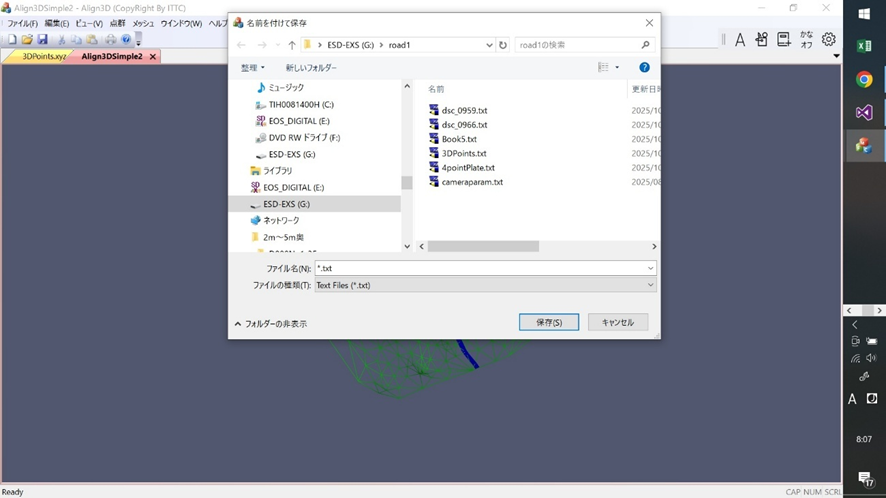Switch to the 3DPoints.xyz tab
Image resolution: width=886 pixels, height=498 pixels.
point(44,57)
